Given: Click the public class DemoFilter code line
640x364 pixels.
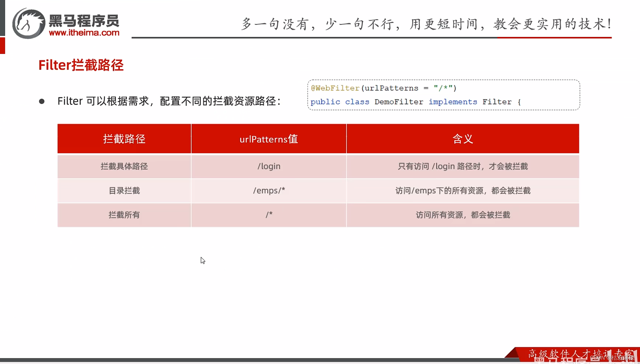Looking at the screenshot, I should click(416, 102).
